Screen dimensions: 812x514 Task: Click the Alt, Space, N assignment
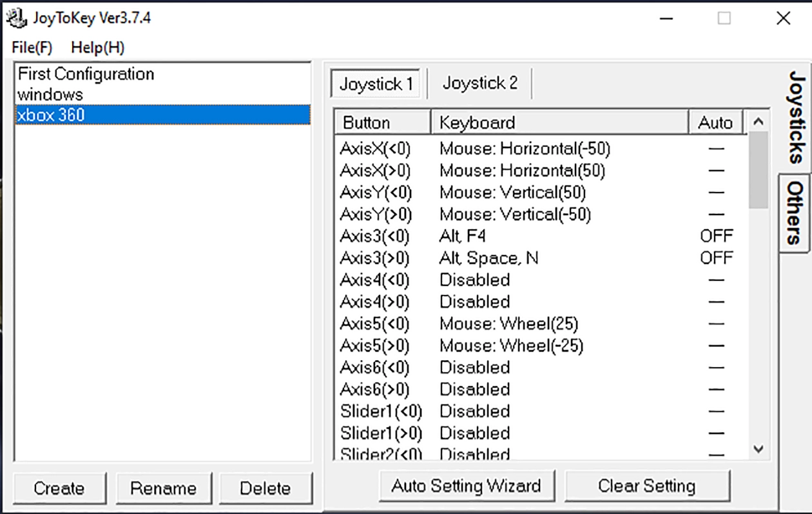click(488, 258)
